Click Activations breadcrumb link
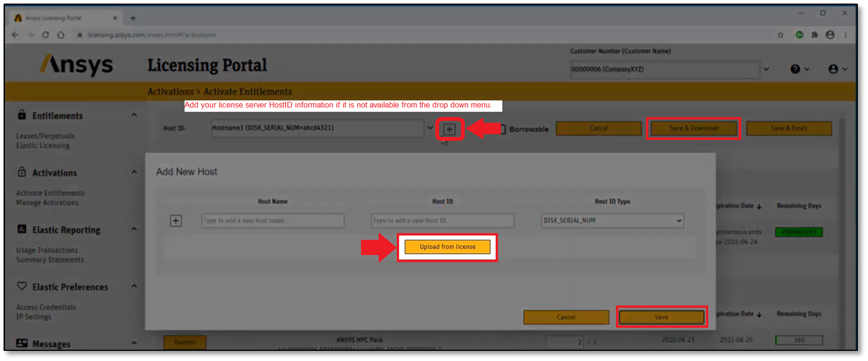868x361 pixels. (170, 92)
